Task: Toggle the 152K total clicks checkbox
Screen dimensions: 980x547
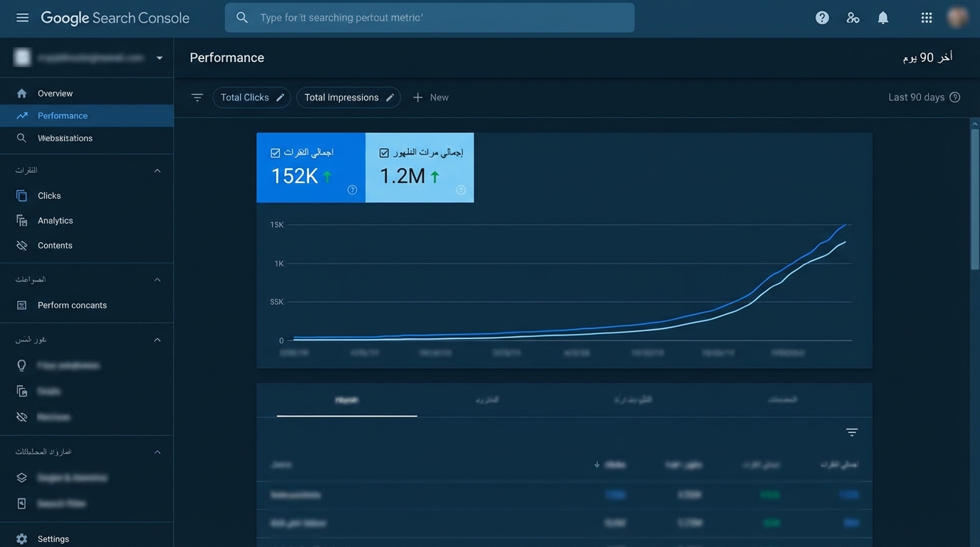Action: (x=276, y=153)
